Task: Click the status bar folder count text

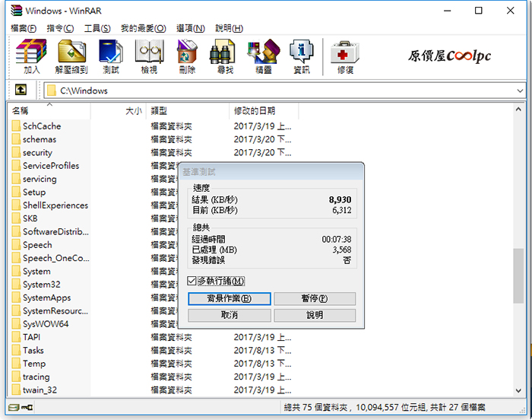Action: pos(385,407)
